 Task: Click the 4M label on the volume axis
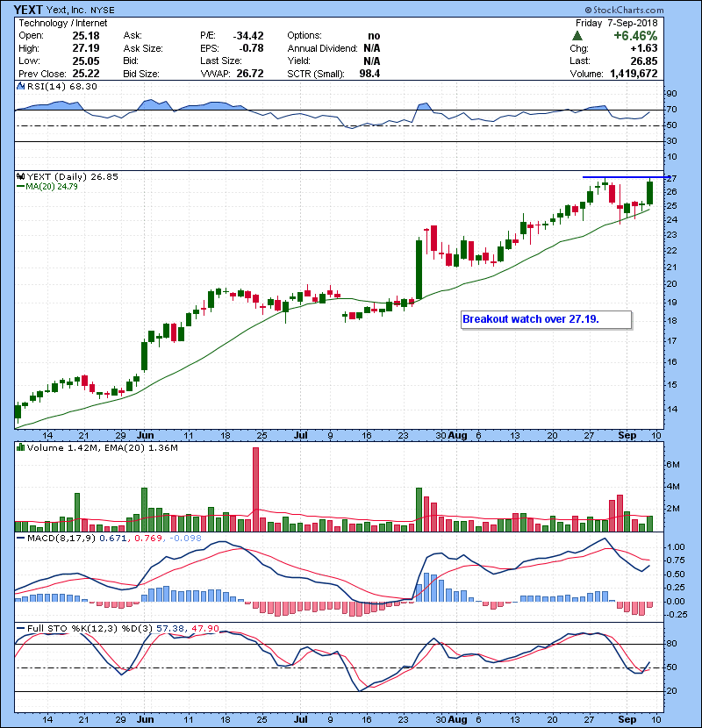coord(673,487)
